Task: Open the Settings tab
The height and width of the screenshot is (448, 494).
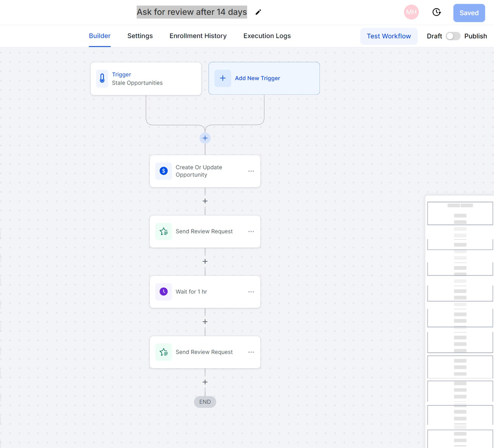Action: (x=140, y=36)
